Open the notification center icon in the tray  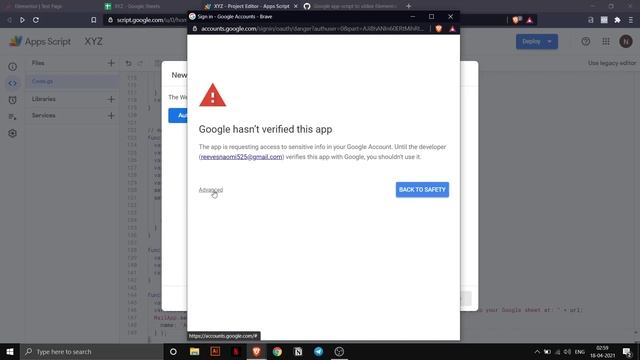point(627,351)
